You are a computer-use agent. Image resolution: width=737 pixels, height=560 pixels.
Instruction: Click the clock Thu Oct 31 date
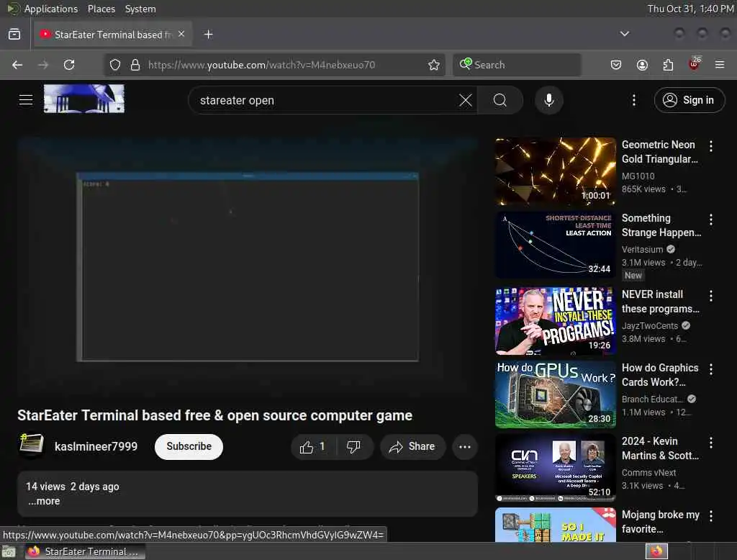(x=690, y=9)
